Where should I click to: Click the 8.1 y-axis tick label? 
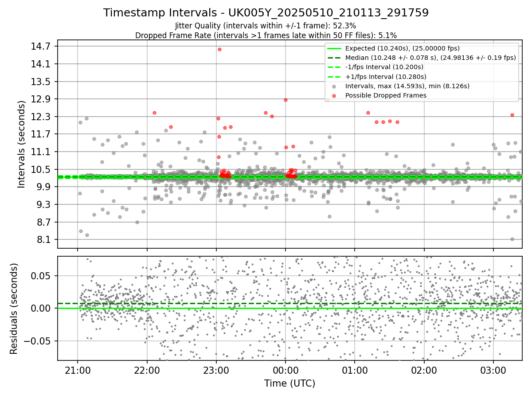45,239
